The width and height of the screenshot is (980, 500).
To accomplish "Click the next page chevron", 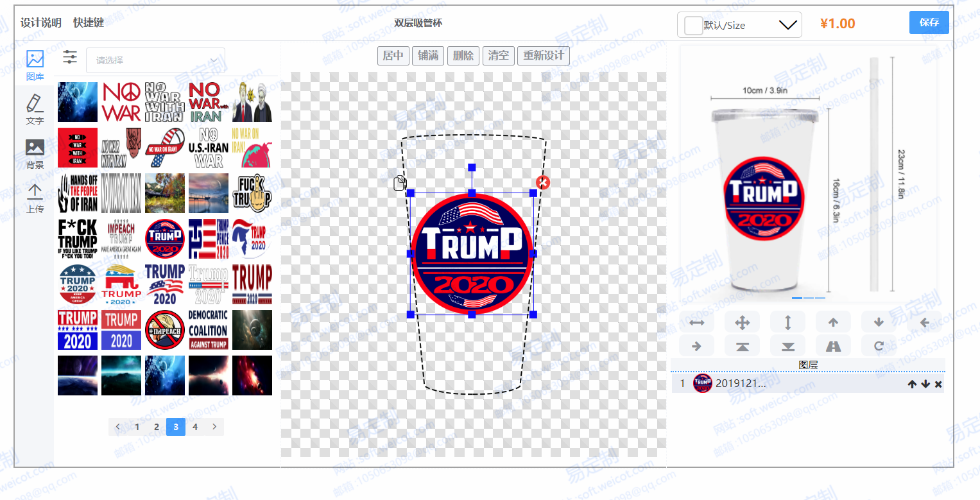I will pyautogui.click(x=214, y=426).
